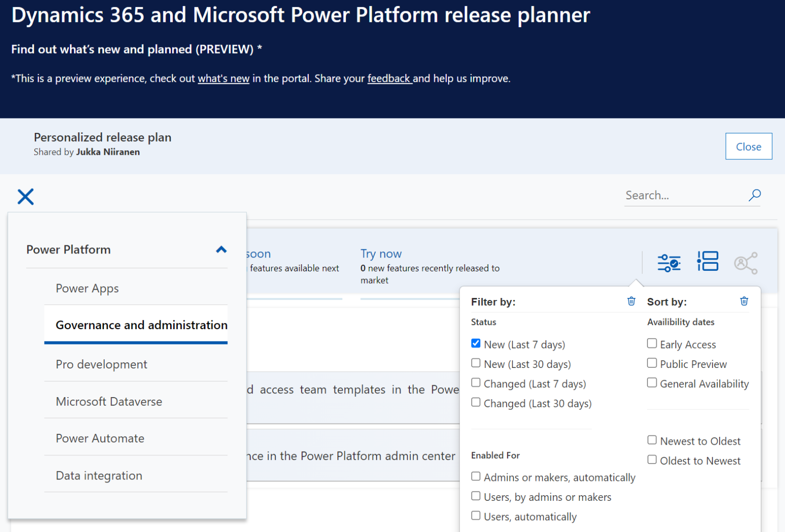Check Changed (Last 30 days) filter
This screenshot has width=785, height=532.
(476, 402)
